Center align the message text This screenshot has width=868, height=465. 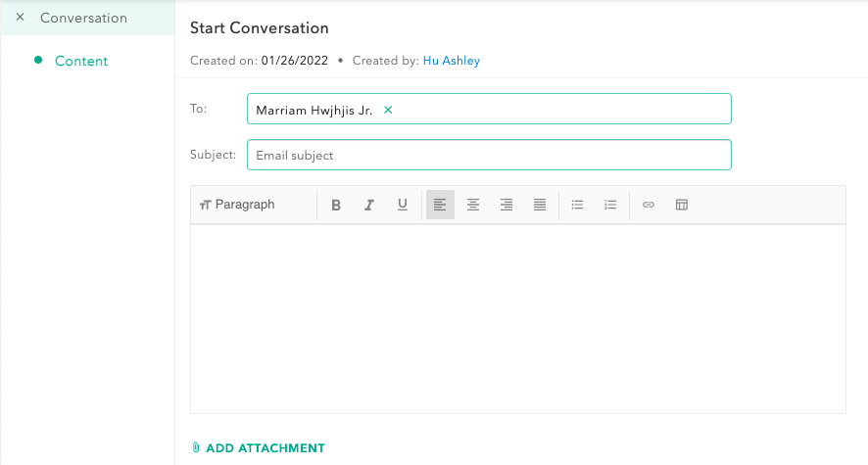click(473, 205)
